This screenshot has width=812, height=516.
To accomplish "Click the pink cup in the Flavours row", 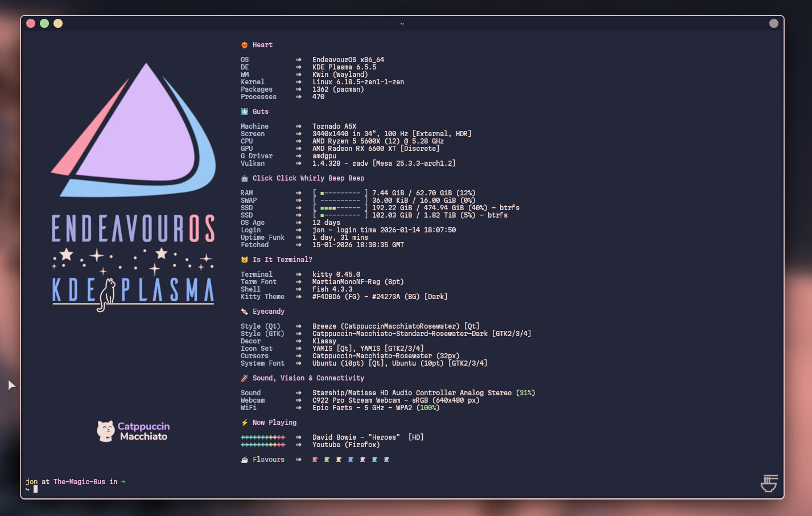I will pyautogui.click(x=362, y=460).
